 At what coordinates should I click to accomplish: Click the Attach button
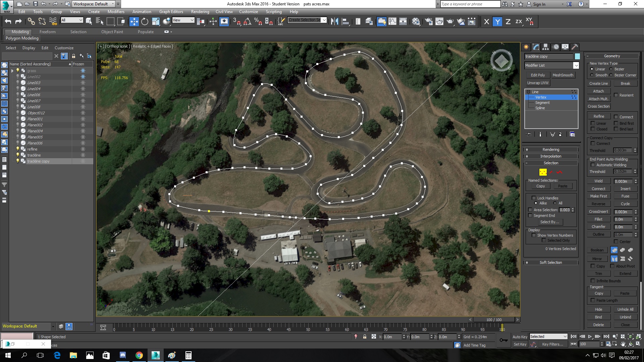[x=598, y=91]
